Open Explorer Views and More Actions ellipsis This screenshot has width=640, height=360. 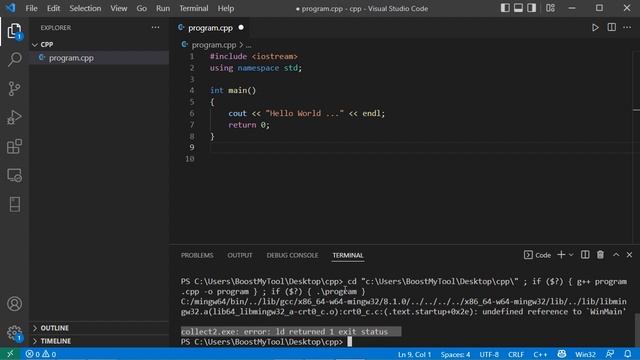pyautogui.click(x=156, y=27)
